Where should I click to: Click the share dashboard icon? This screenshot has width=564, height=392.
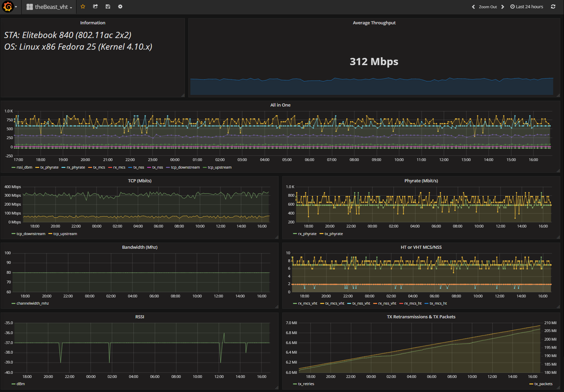pos(95,7)
